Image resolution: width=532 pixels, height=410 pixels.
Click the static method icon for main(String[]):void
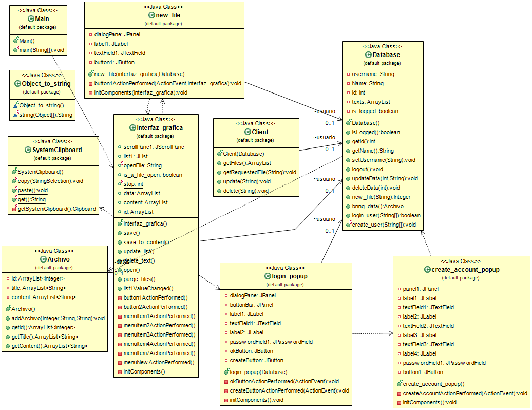pos(15,50)
